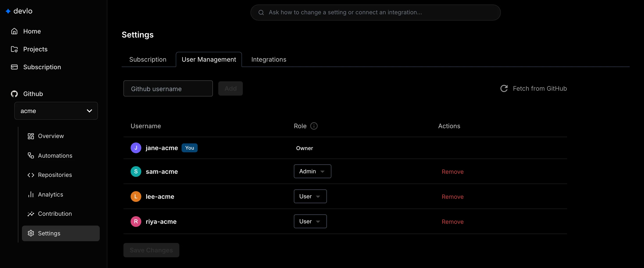Click the Settings gear icon
This screenshot has width=644, height=268.
tap(31, 233)
